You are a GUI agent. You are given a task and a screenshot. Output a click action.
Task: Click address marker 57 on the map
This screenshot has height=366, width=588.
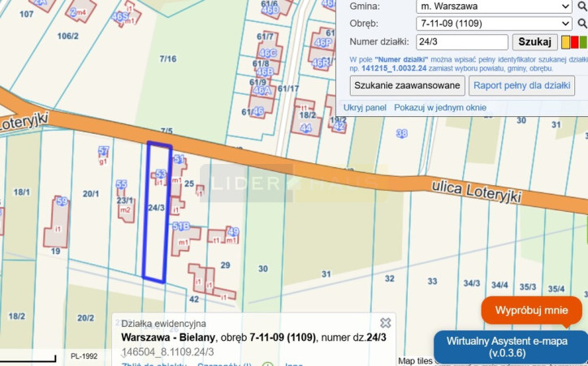coord(103,151)
